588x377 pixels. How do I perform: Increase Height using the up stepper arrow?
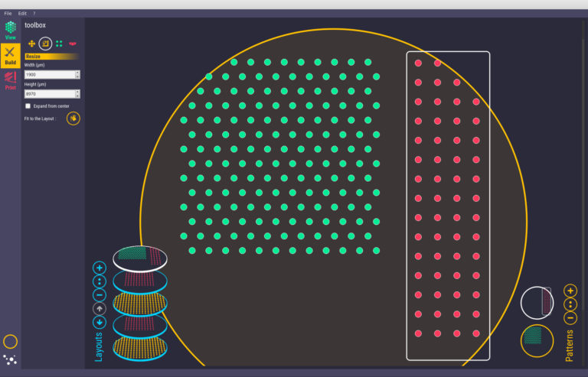[77, 92]
